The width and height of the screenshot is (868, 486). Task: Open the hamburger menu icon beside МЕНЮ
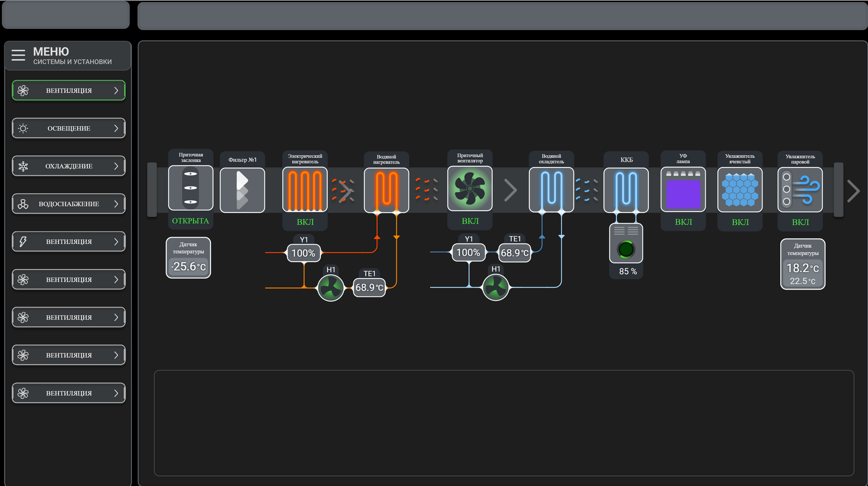18,55
